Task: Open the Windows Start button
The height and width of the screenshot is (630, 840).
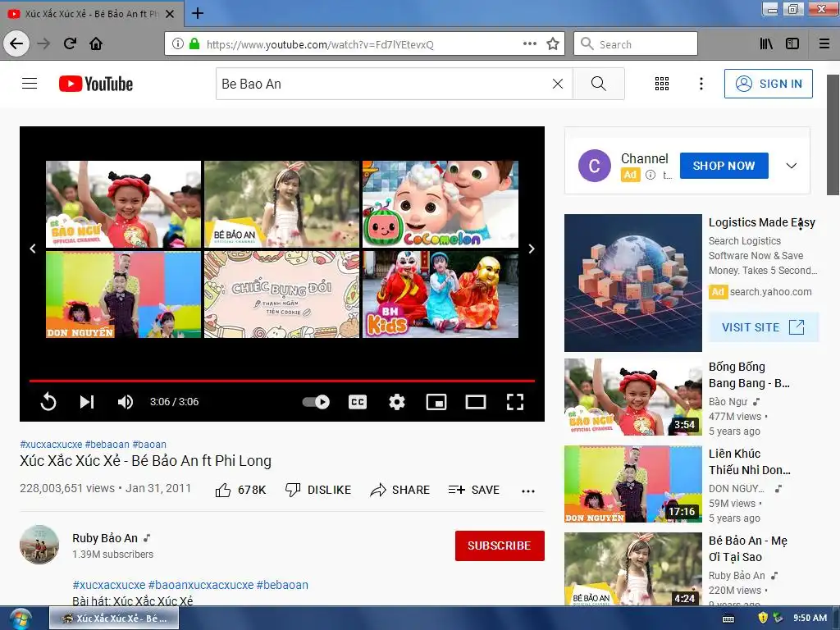Action: [x=19, y=619]
